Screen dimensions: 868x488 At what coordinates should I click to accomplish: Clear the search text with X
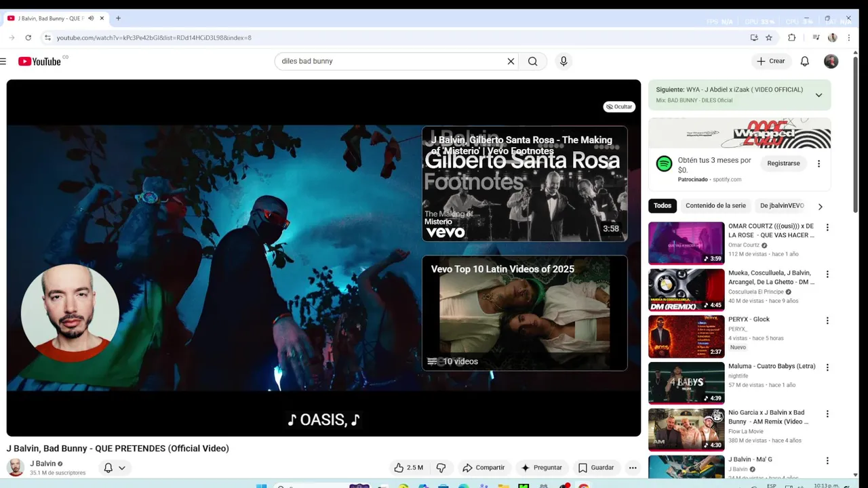pyautogui.click(x=511, y=61)
